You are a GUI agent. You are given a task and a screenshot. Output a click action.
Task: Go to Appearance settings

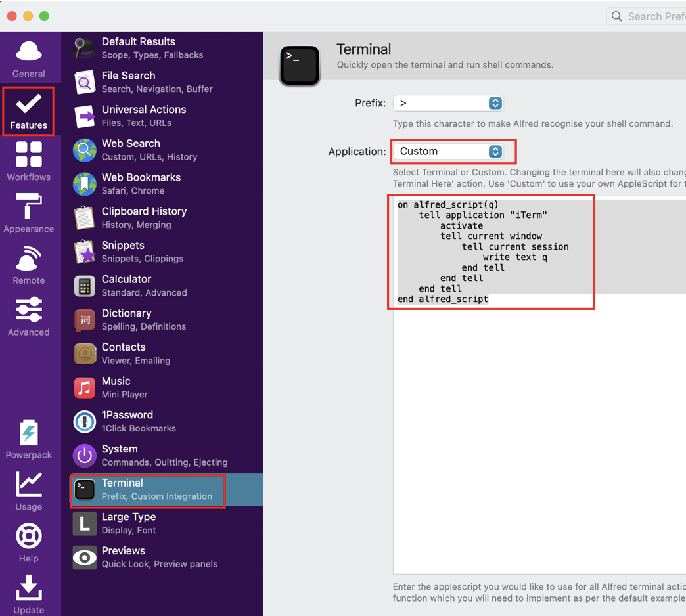(x=28, y=213)
